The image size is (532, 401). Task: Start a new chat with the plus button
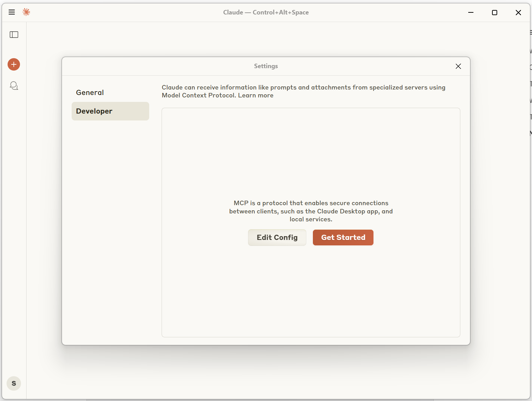coord(14,64)
